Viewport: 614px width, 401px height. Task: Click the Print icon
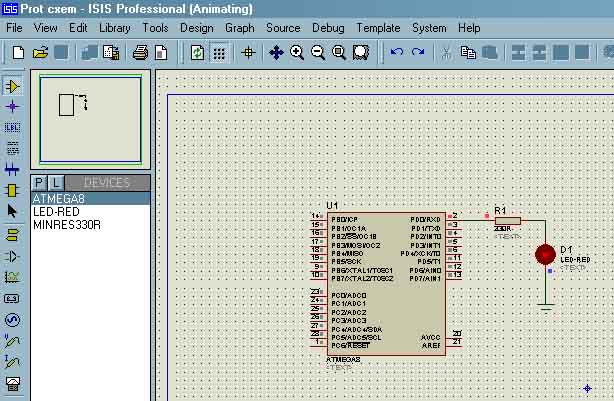140,52
